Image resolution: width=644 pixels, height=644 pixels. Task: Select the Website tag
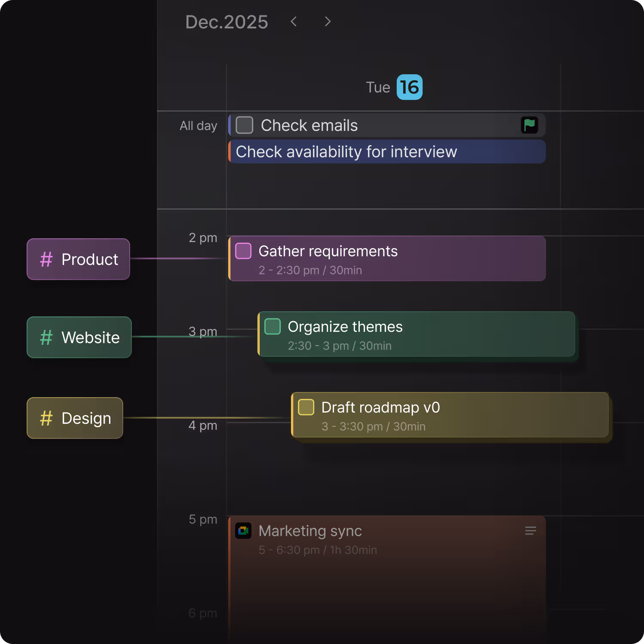79,337
